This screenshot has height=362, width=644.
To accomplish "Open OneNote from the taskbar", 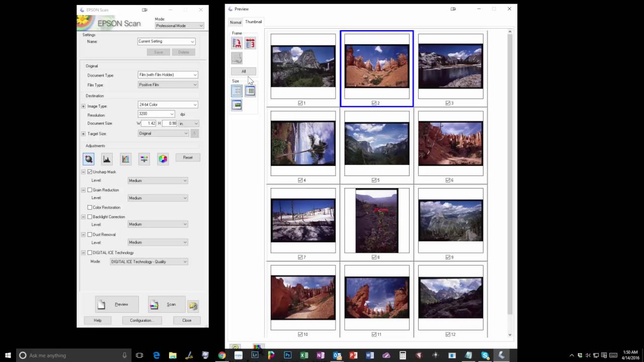I will (320, 355).
